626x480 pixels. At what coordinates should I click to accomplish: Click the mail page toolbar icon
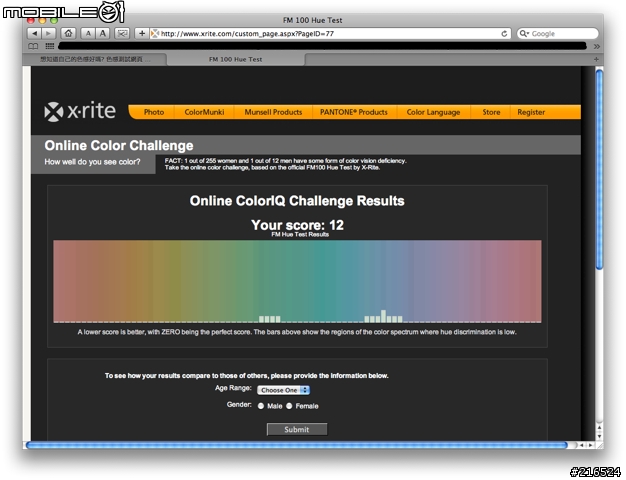click(122, 34)
